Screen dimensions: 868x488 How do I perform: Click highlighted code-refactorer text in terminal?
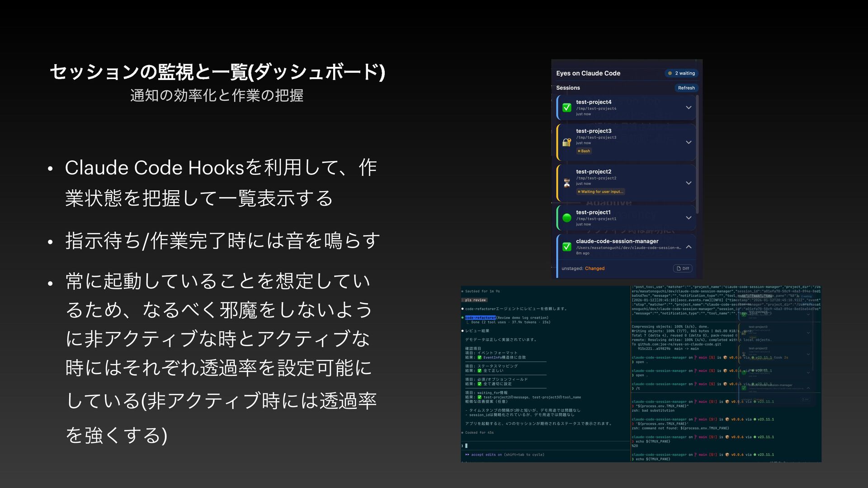pyautogui.click(x=480, y=318)
